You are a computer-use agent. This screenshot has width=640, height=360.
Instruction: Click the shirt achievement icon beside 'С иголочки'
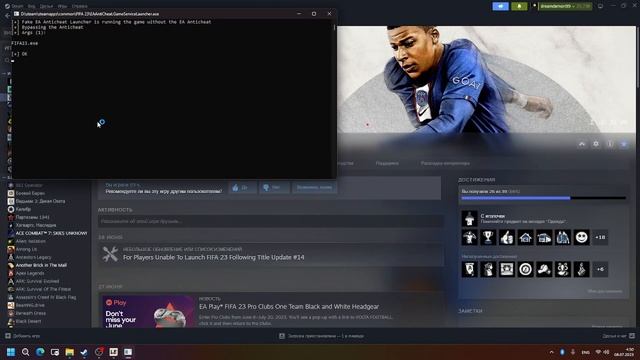click(x=469, y=218)
